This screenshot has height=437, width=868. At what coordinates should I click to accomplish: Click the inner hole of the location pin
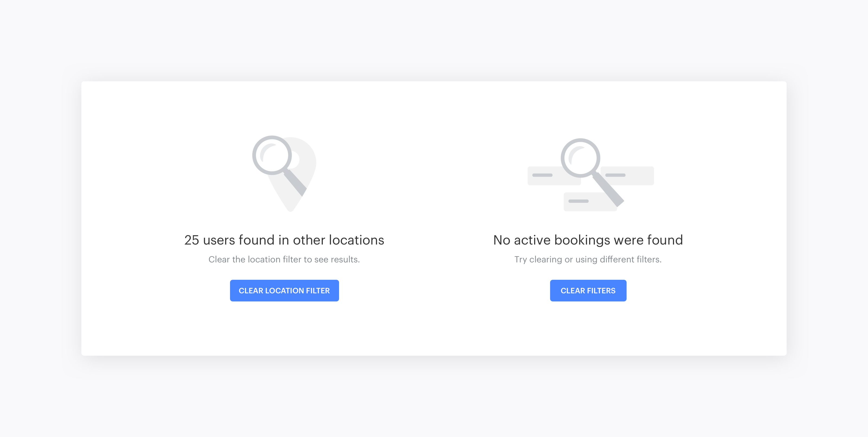click(x=295, y=160)
